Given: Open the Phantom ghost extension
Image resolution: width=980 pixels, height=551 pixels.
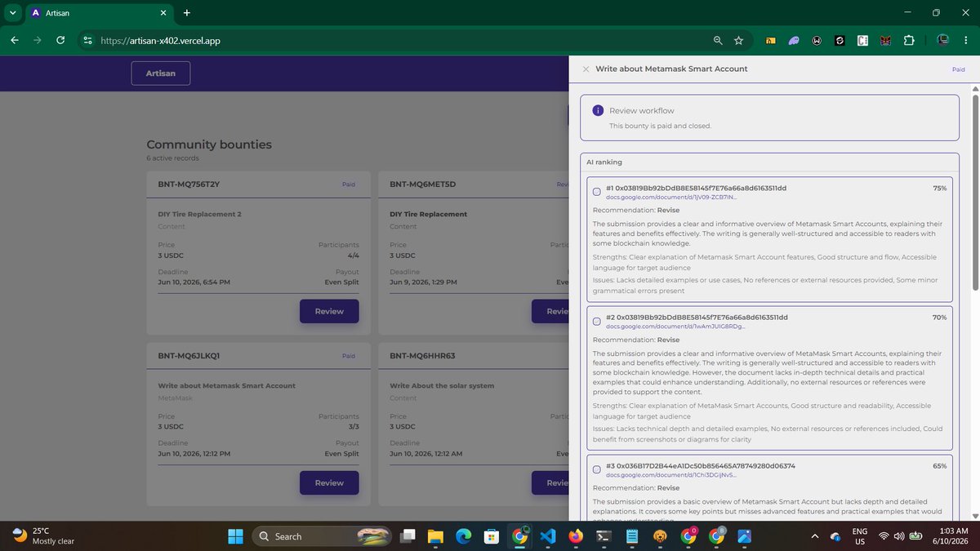Looking at the screenshot, I should pyautogui.click(x=794, y=40).
